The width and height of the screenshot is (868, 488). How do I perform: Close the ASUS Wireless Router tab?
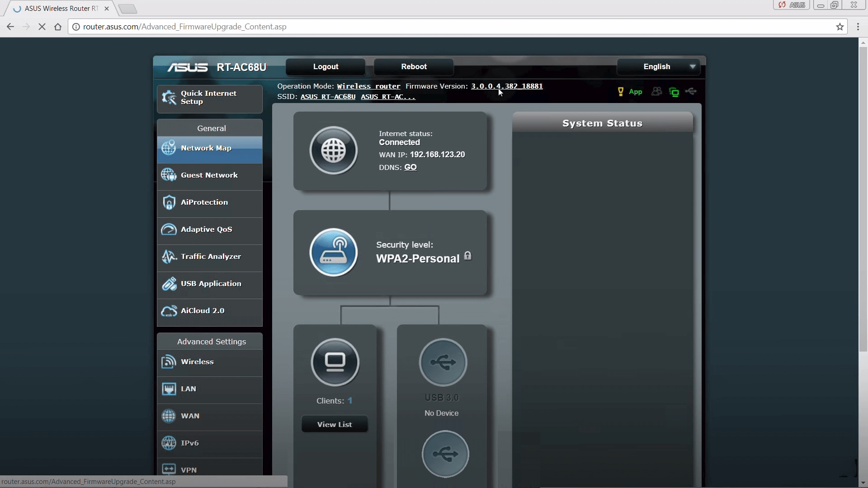pos(107,9)
